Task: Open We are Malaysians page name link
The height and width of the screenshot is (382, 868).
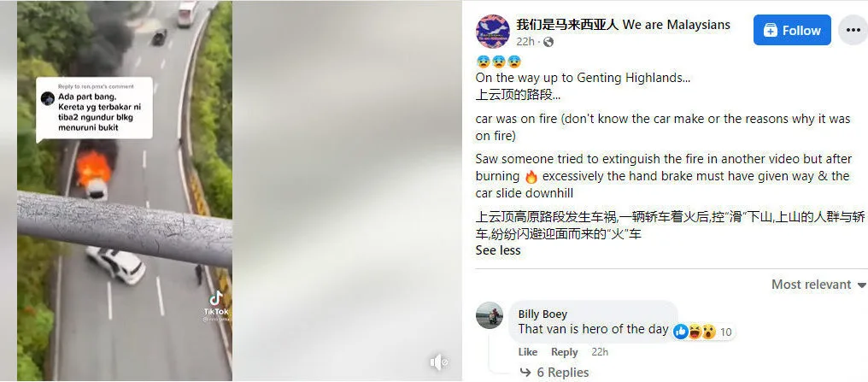Action: [623, 25]
